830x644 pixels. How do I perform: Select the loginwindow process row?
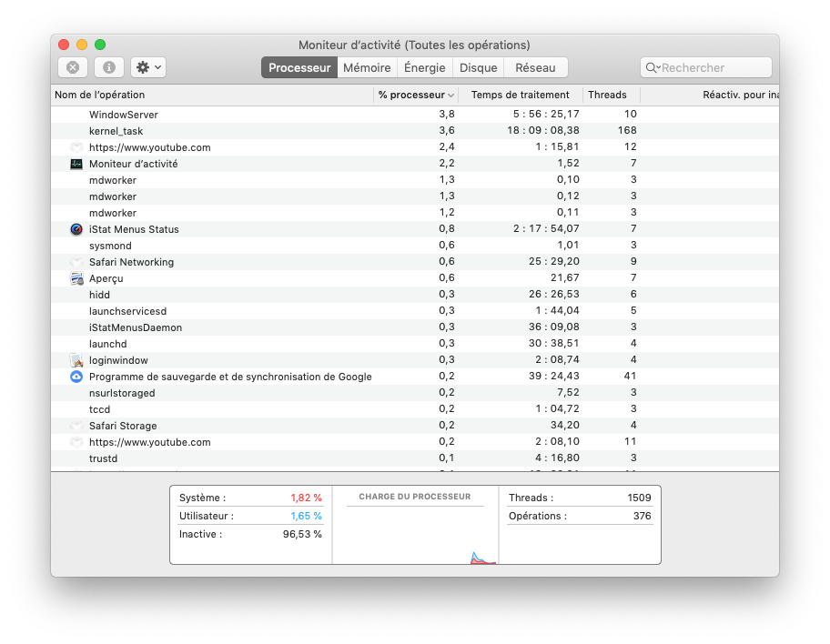tap(415, 360)
